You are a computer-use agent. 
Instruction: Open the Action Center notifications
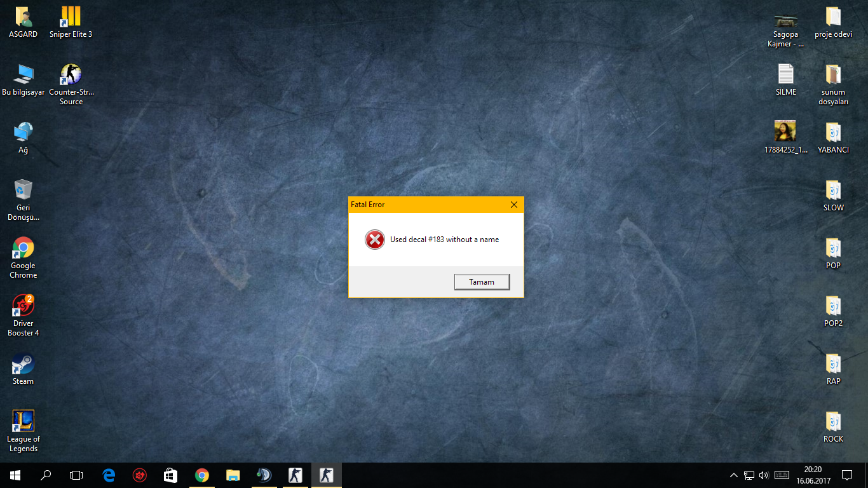(846, 475)
